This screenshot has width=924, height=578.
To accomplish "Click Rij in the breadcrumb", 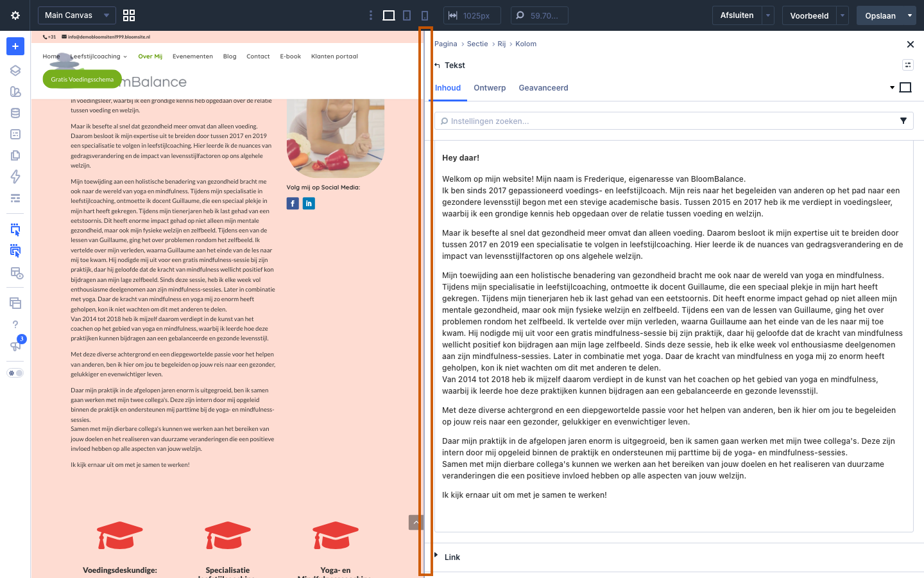I will (502, 44).
